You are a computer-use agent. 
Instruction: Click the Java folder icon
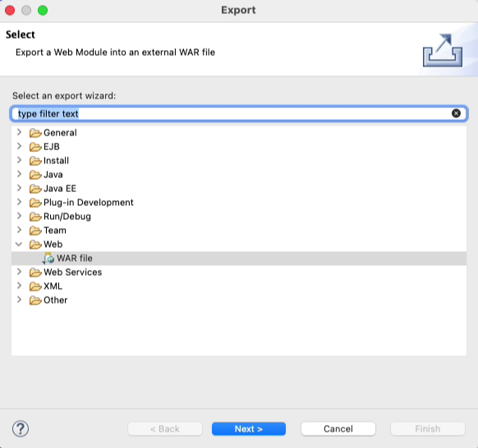click(35, 175)
